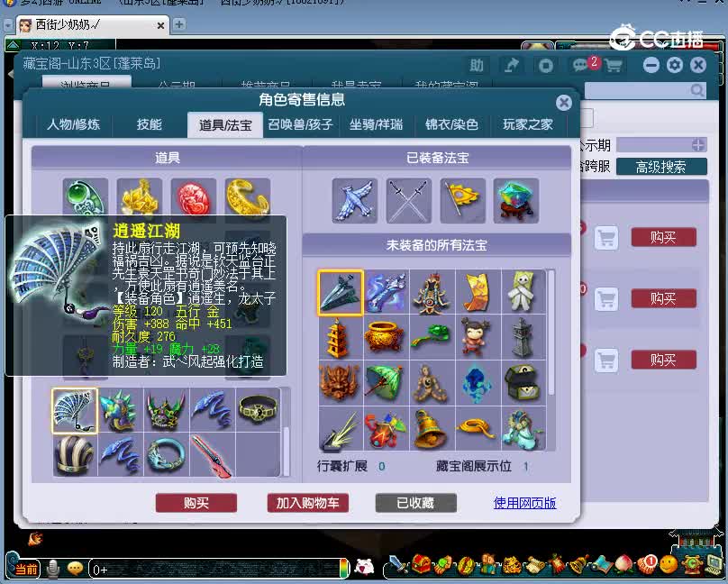Image resolution: width=728 pixels, height=584 pixels.
Task: Open new tab with plus button
Action: tap(179, 24)
